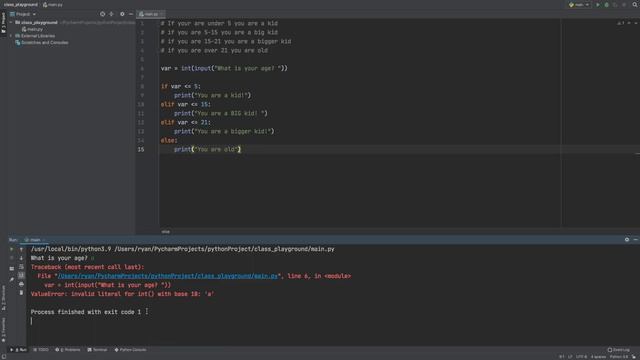Screen dimensions: 640x360
Task: Pin the Run tab with pin icon
Action: (x=11, y=280)
